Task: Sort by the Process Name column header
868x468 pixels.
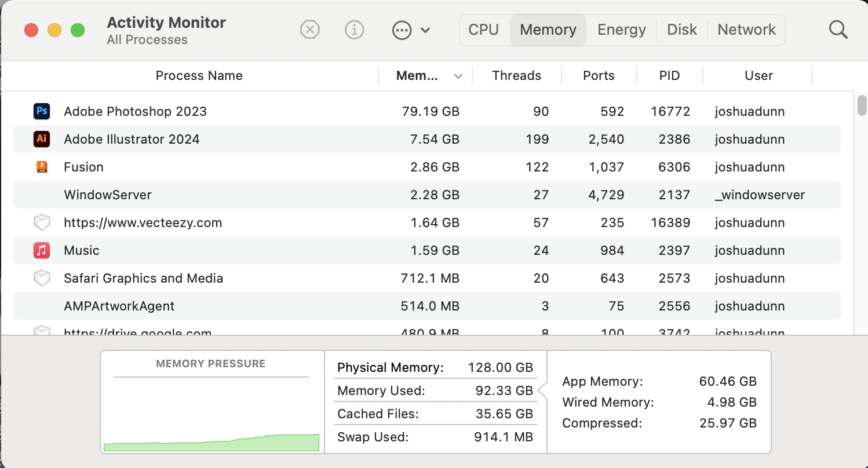Action: click(199, 76)
